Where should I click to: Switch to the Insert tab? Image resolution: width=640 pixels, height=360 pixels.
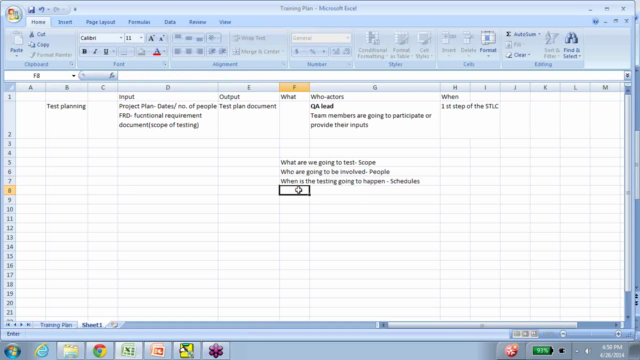click(x=65, y=22)
